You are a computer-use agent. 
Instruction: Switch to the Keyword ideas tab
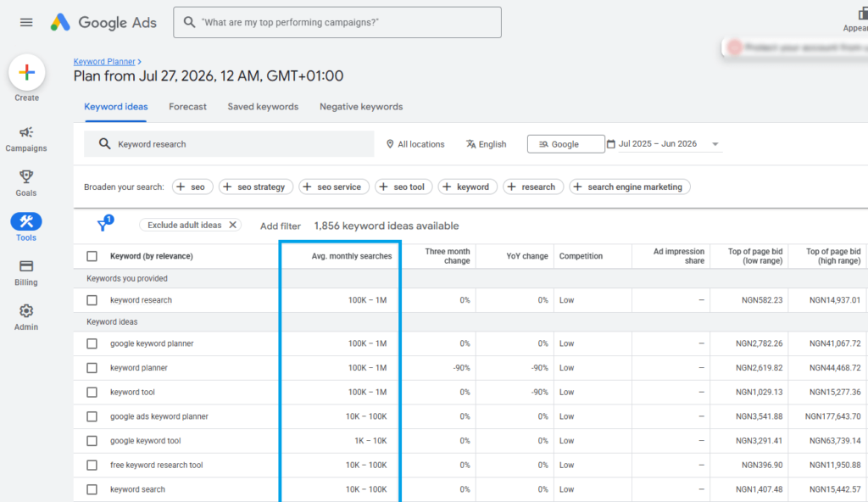click(115, 107)
